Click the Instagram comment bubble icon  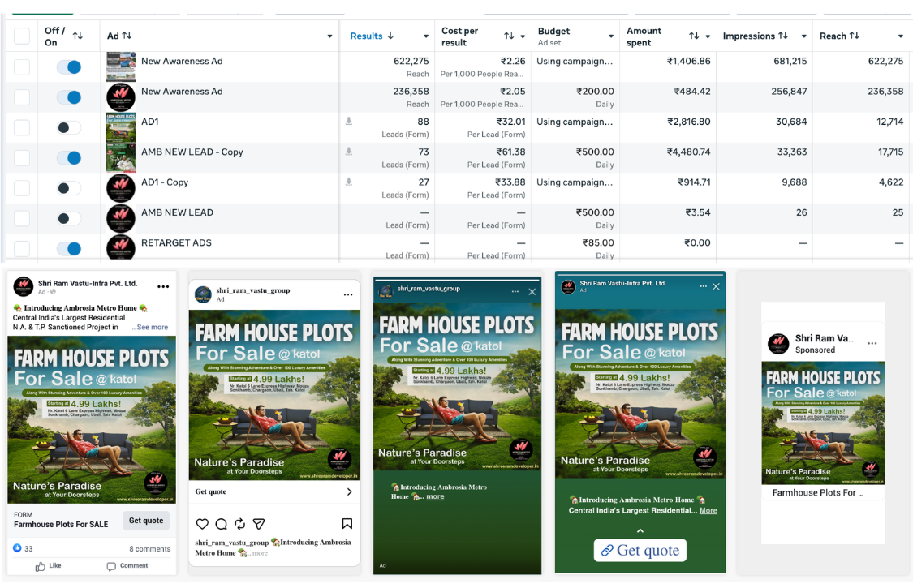[x=221, y=524]
